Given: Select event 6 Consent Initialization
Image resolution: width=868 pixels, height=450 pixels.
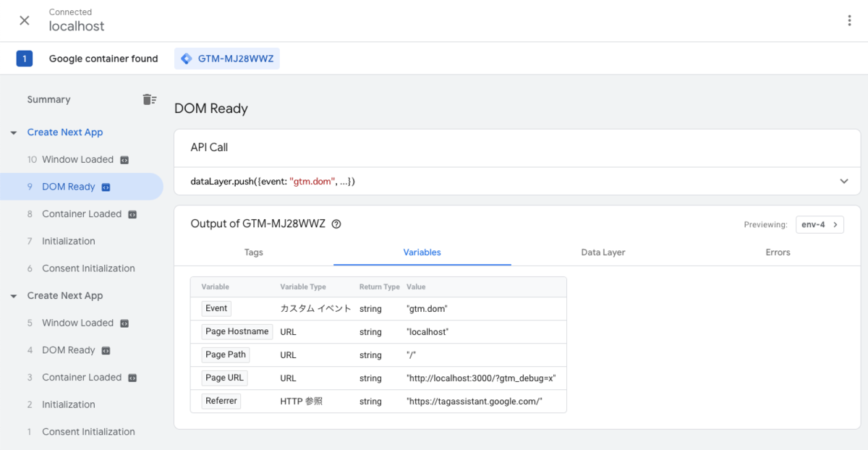Looking at the screenshot, I should tap(82, 268).
